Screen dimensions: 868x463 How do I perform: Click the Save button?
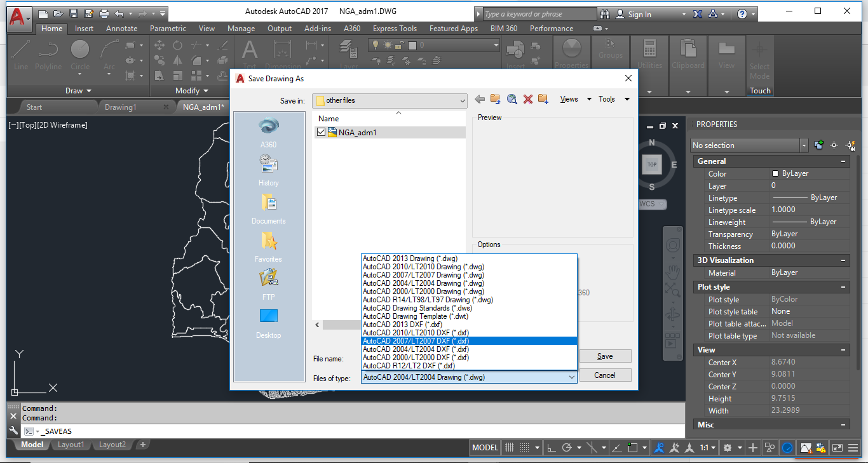tap(604, 356)
